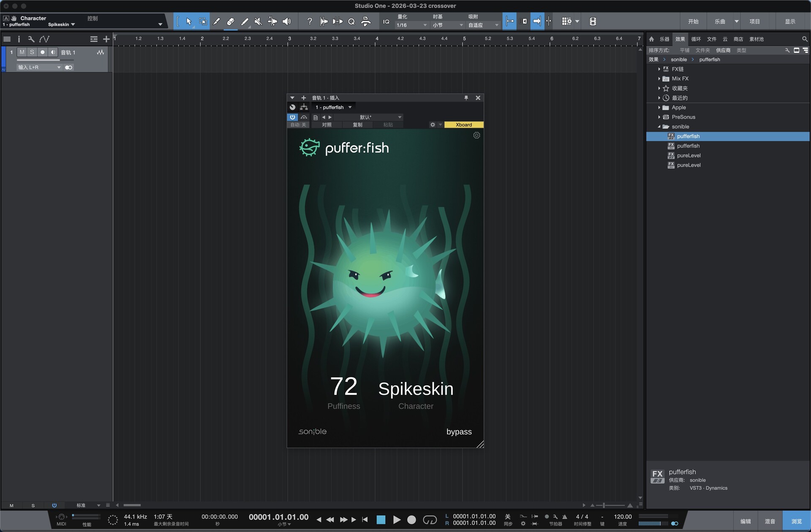Collapse the sonible folder in the browser
Screen dimensions: 811x532
point(659,126)
